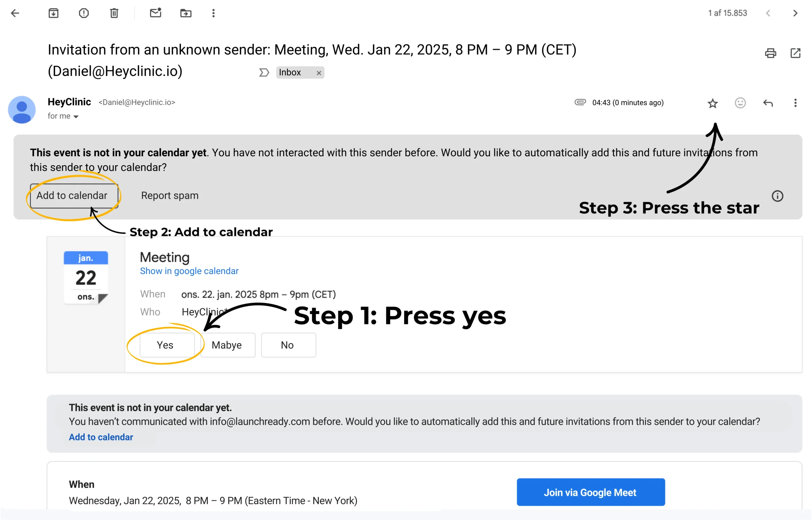This screenshot has height=520, width=812.
Task: Remove the Inbox label with X
Action: click(318, 73)
